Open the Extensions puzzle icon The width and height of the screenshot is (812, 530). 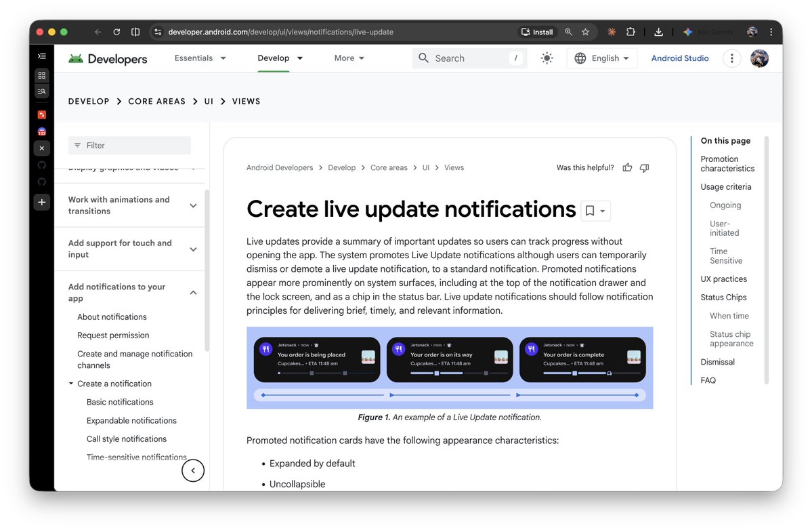click(x=631, y=32)
